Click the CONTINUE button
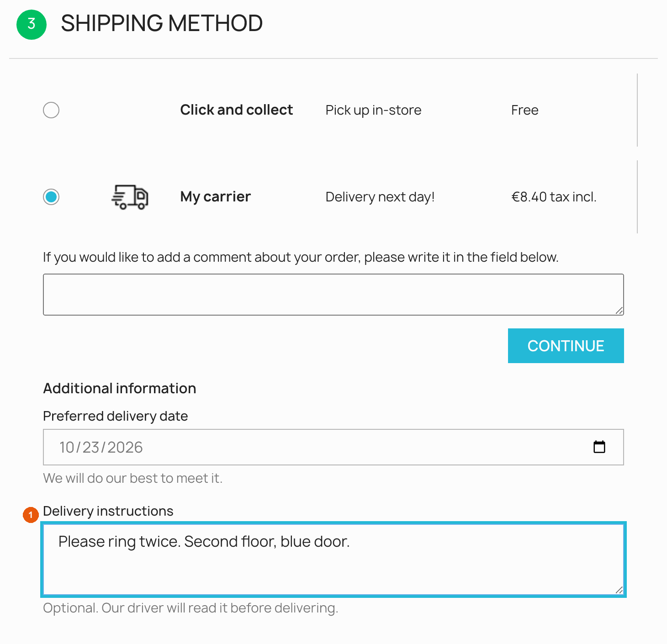This screenshot has width=667, height=644. pyautogui.click(x=566, y=346)
